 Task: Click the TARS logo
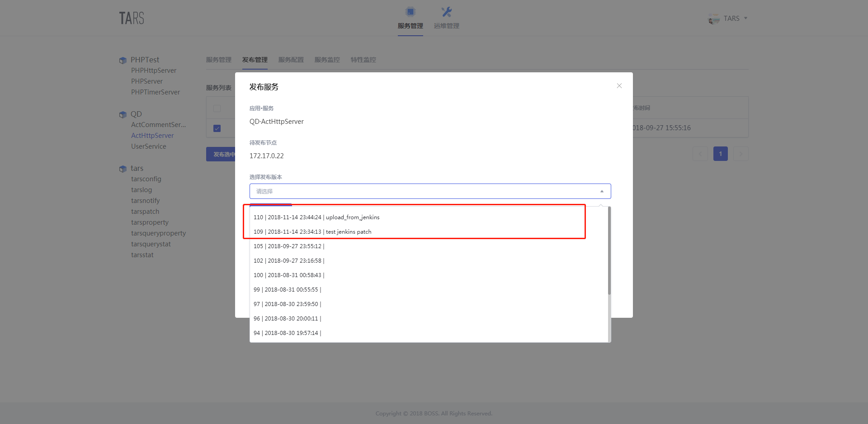132,19
